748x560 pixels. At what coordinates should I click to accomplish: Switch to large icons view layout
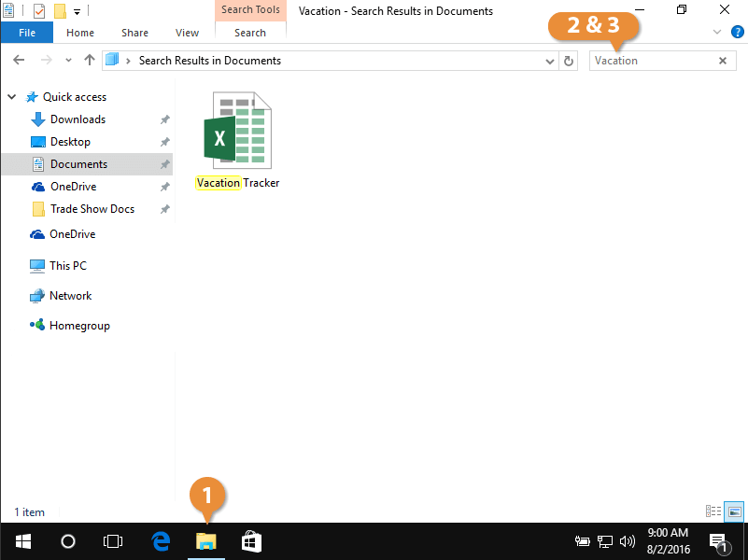coord(734,511)
